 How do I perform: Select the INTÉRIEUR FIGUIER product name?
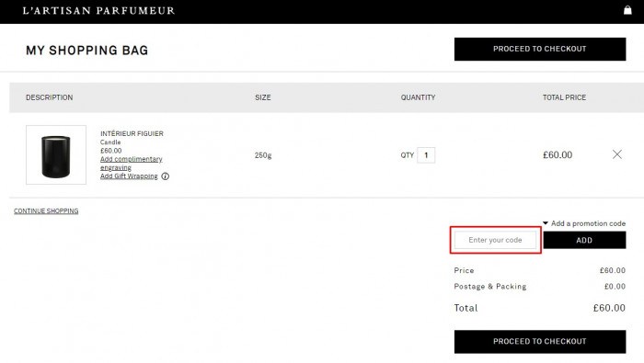132,133
